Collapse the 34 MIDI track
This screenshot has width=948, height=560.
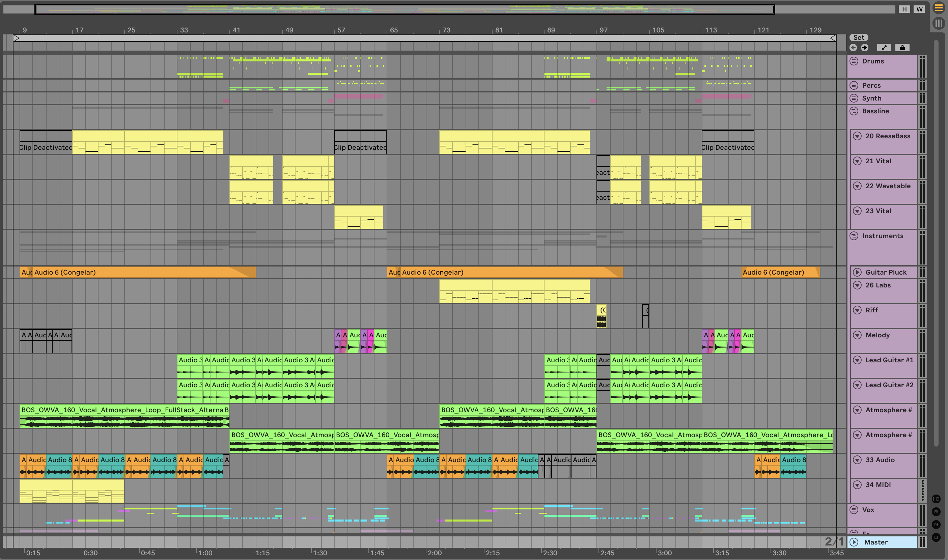click(858, 485)
